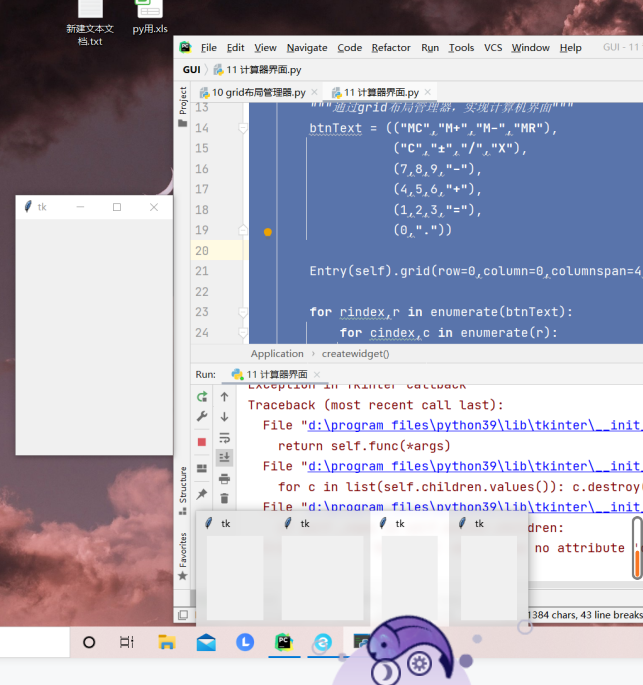The width and height of the screenshot is (643, 685).
Task: Toggle soft-wrap in Run console
Action: 225,437
